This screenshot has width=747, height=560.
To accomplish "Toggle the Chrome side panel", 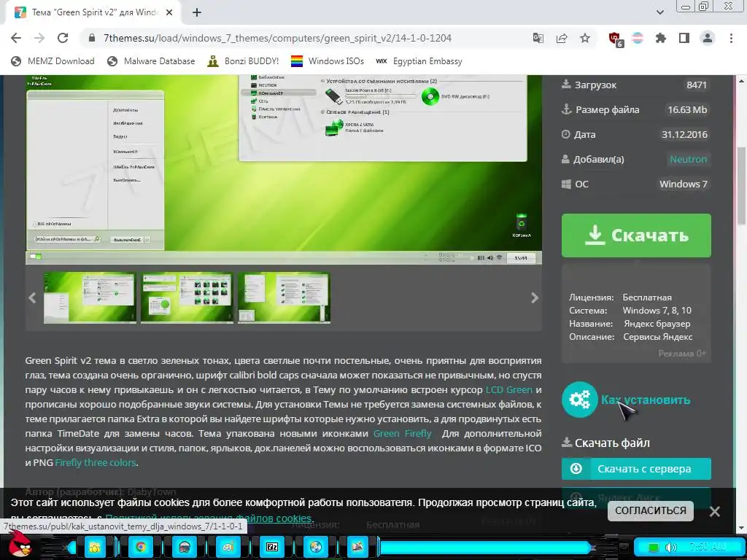I will 684,38.
